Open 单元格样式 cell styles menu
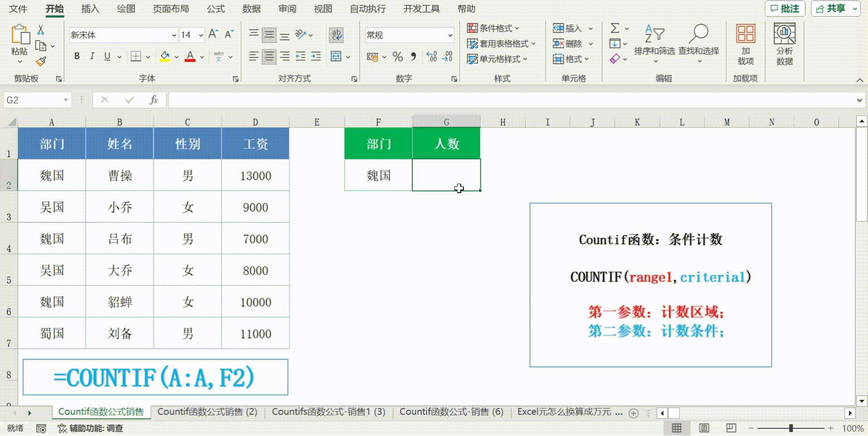 pyautogui.click(x=497, y=59)
